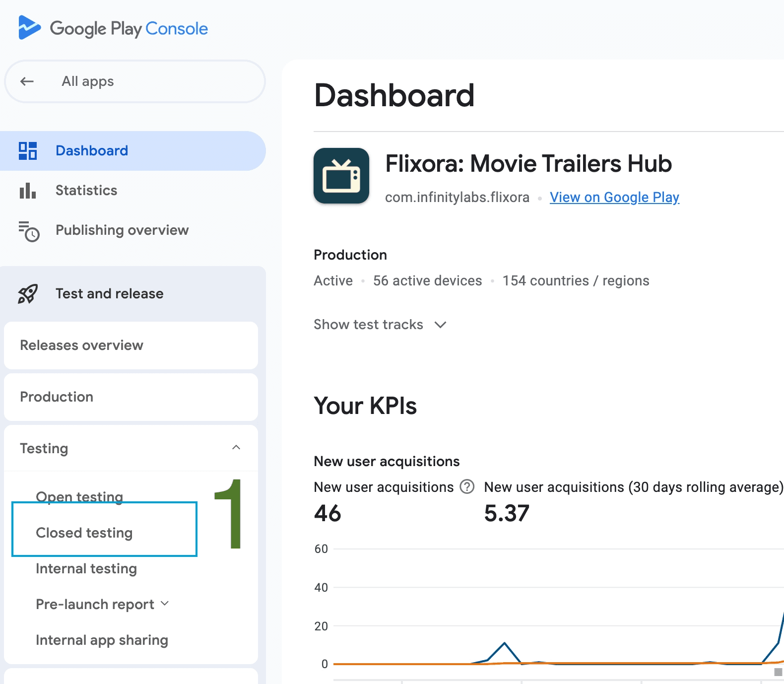This screenshot has width=784, height=684.
Task: Expand the Pre-launch report submenu
Action: tap(165, 604)
